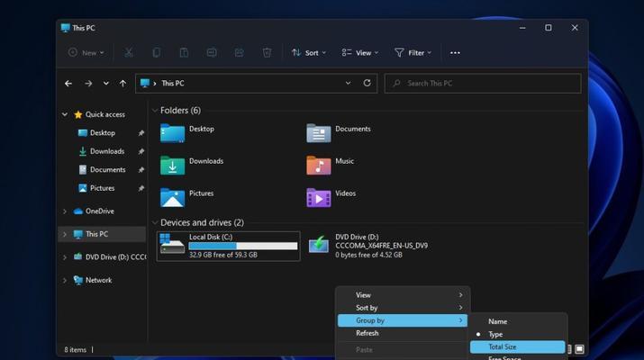The image size is (644, 360).
Task: Click the Search This PC field
Action: click(483, 84)
